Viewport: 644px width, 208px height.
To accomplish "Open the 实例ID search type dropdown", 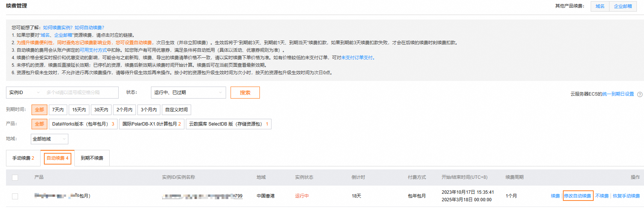I will pyautogui.click(x=24, y=93).
